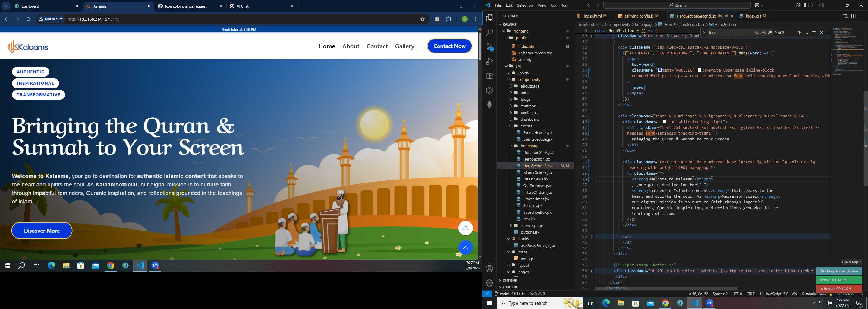868x309 pixels.
Task: Click the mosque icon round button on webpage
Action: pyautogui.click(x=465, y=228)
